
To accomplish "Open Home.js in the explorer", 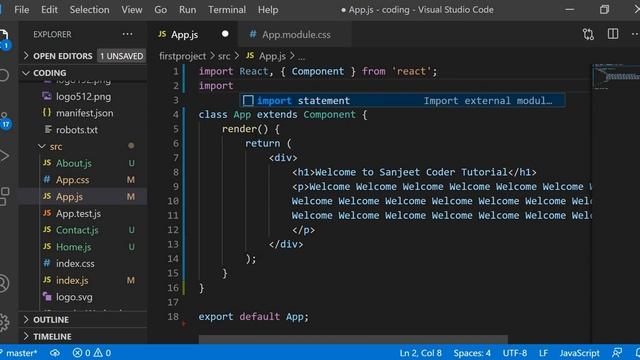I will point(73,247).
